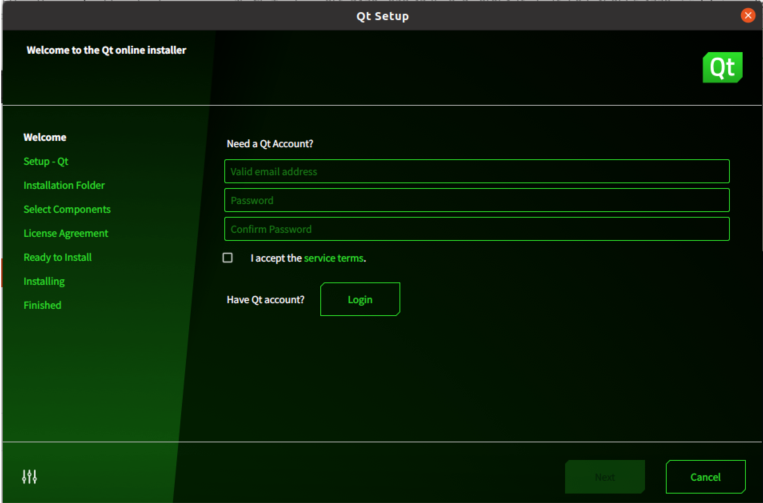Screen dimensions: 763x503
Task: Click 'Welcome to the Qt online installer' heading
Action: click(106, 50)
